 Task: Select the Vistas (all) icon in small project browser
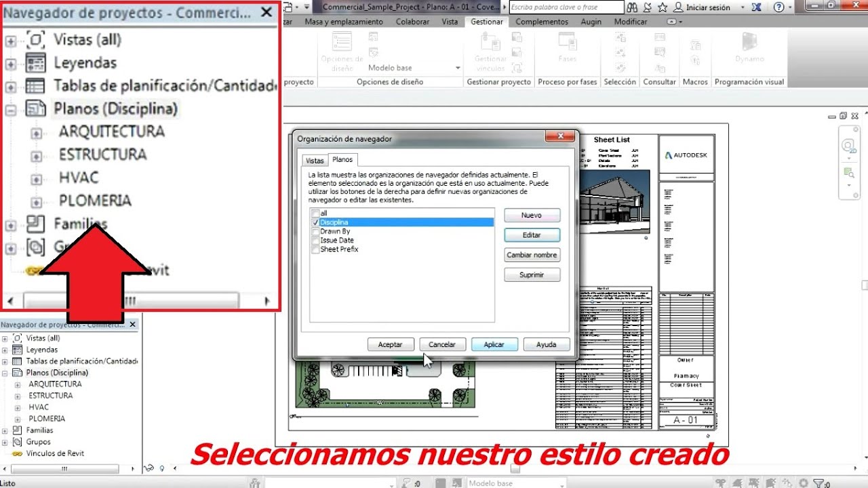pos(18,338)
